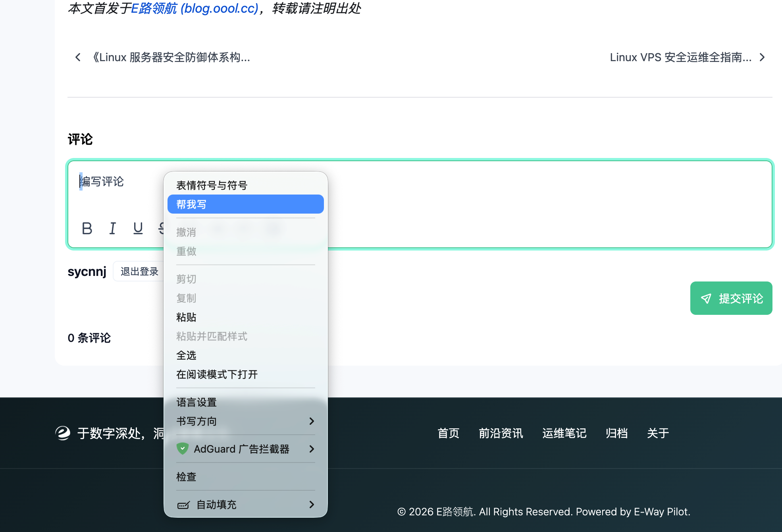Apply bold formatting in the comment editor

tap(87, 228)
